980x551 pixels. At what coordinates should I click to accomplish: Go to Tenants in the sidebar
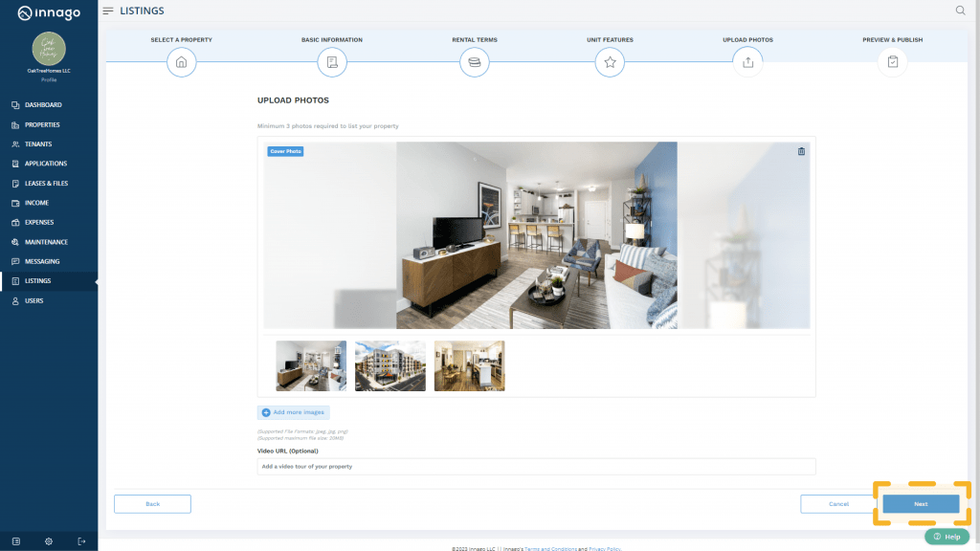pyautogui.click(x=38, y=144)
